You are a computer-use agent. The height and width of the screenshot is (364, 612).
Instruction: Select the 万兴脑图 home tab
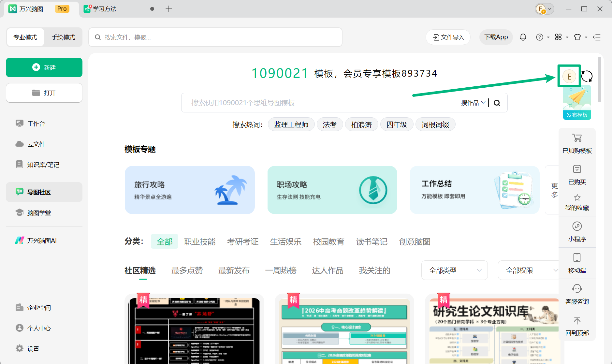point(41,9)
